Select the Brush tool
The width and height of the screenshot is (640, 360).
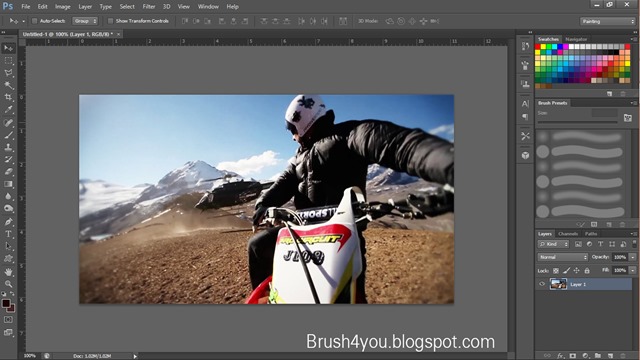tap(8, 135)
